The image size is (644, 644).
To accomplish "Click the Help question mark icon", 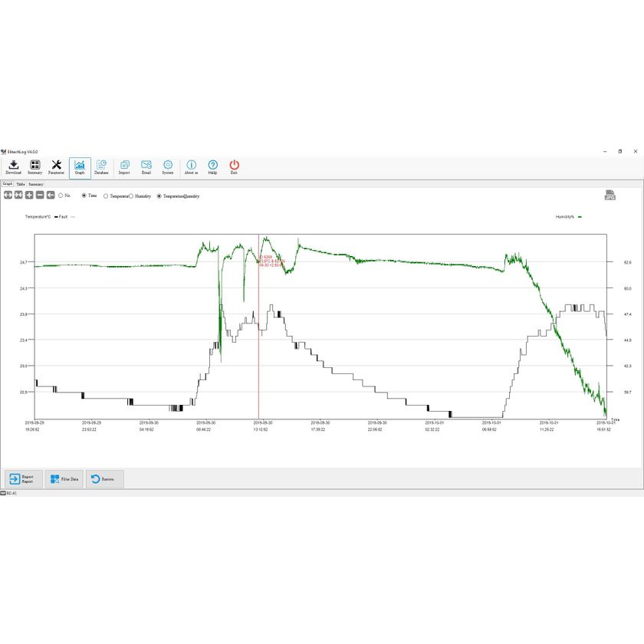I will 212,167.
